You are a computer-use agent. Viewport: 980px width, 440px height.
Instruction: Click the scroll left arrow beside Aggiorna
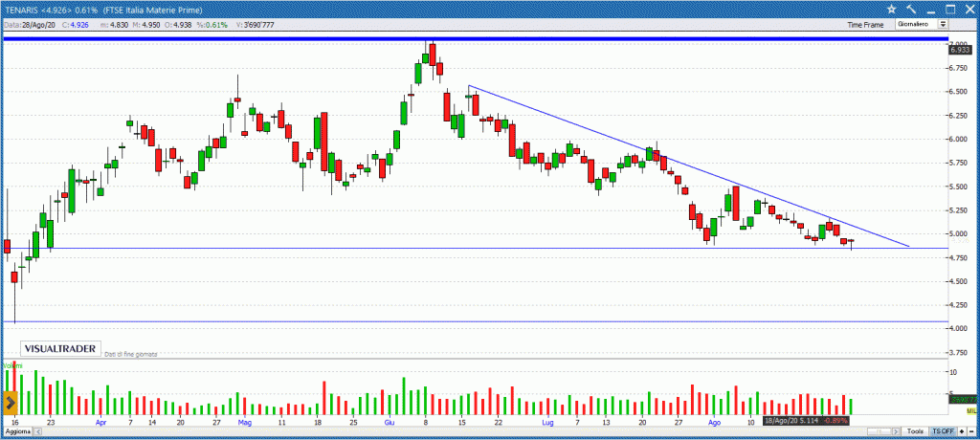tap(37, 432)
